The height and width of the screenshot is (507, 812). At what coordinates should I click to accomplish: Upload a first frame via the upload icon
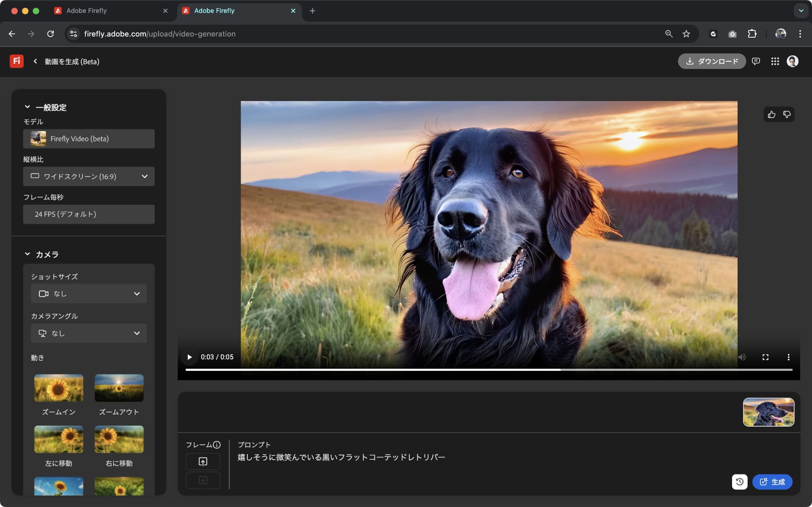[x=203, y=461]
